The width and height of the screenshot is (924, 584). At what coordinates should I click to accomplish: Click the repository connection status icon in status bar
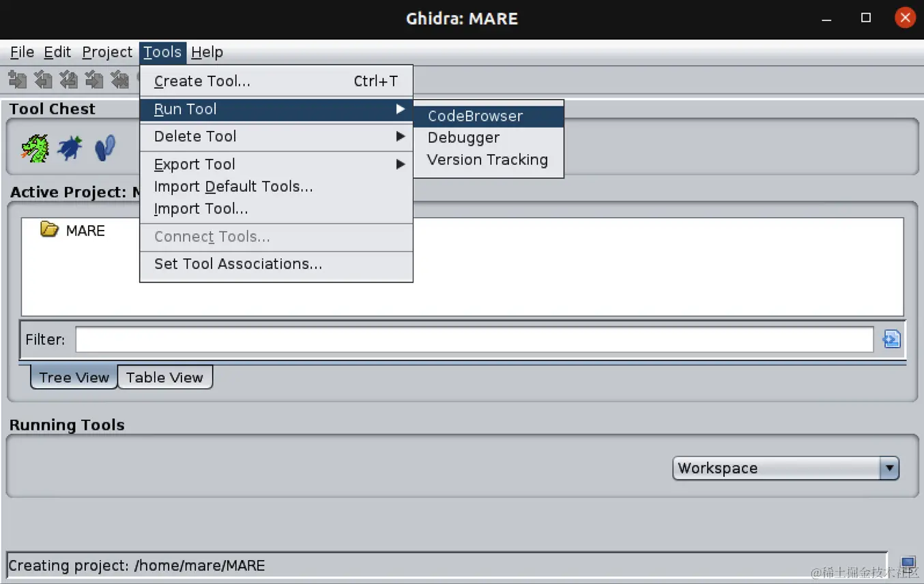908,564
